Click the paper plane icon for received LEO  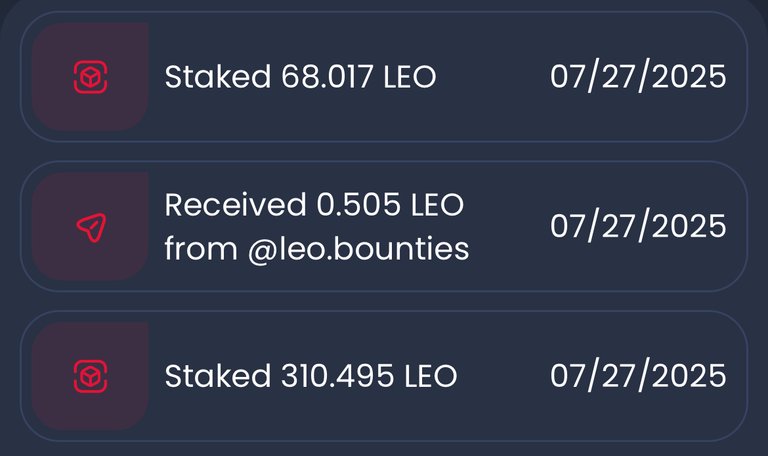point(92,227)
